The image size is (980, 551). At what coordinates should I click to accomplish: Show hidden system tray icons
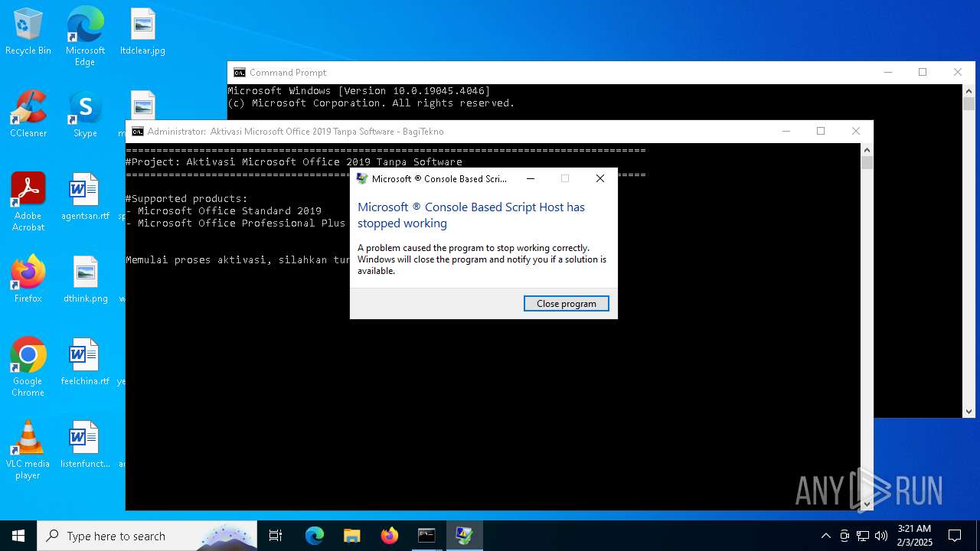pyautogui.click(x=825, y=536)
